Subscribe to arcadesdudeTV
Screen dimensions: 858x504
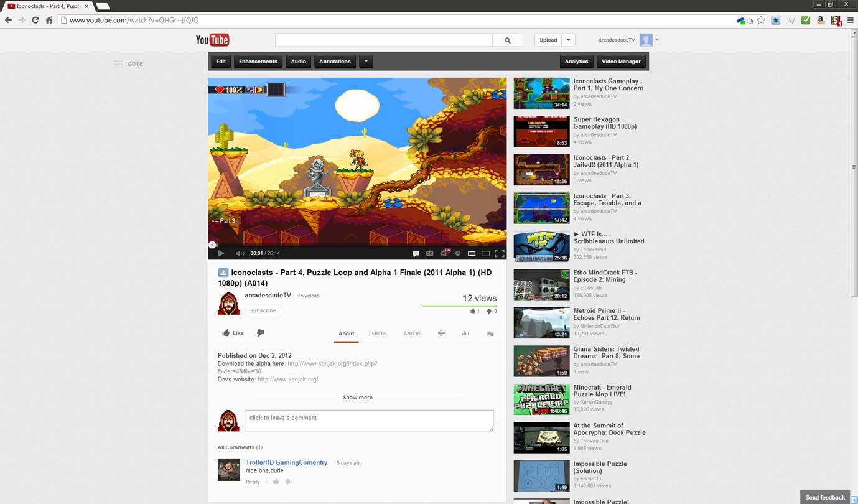pyautogui.click(x=263, y=310)
